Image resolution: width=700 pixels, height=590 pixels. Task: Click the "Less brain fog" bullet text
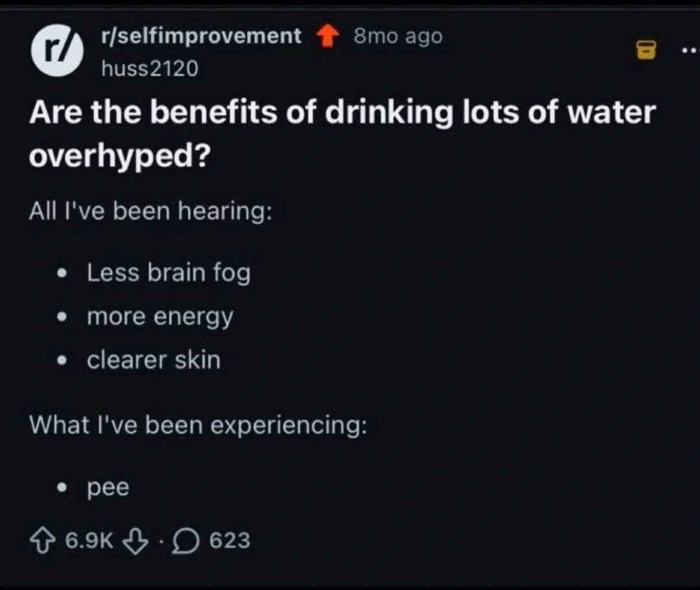click(169, 273)
